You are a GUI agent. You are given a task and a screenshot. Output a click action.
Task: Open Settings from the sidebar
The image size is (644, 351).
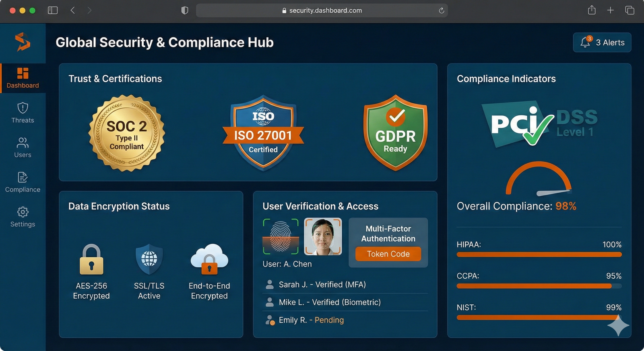click(23, 217)
